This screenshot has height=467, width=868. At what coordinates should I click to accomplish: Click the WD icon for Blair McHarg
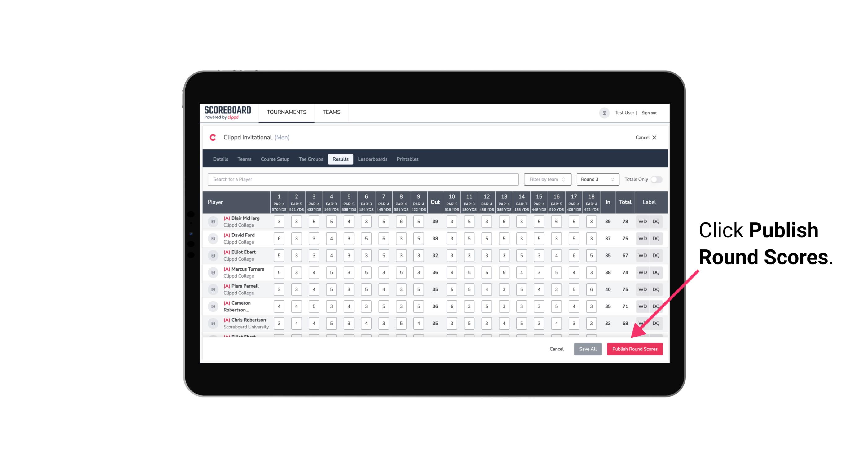click(643, 222)
